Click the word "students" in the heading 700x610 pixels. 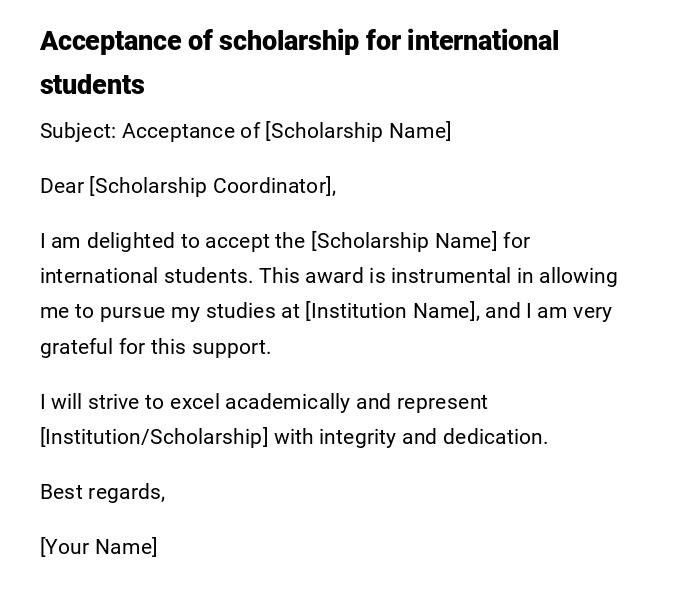pyautogui.click(x=92, y=86)
